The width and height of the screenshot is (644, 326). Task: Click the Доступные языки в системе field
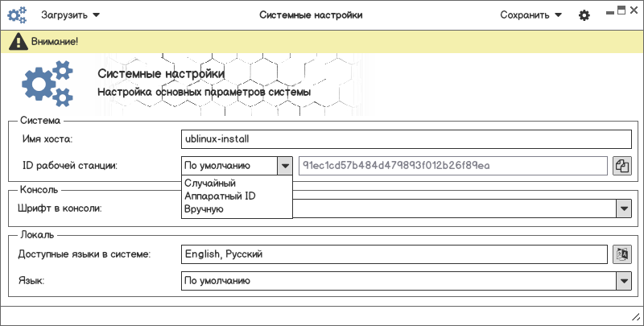[x=394, y=254]
